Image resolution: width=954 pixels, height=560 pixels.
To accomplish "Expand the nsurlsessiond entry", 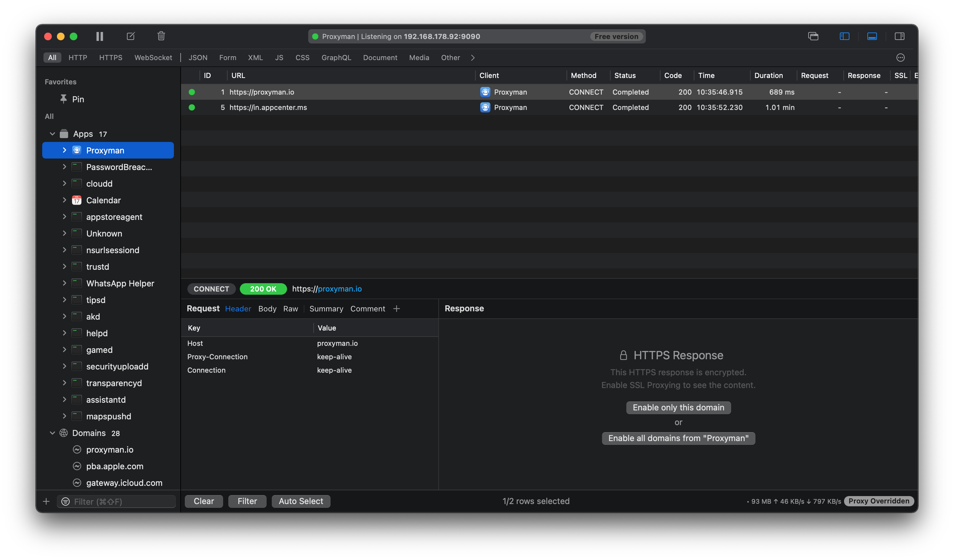I will pos(64,250).
